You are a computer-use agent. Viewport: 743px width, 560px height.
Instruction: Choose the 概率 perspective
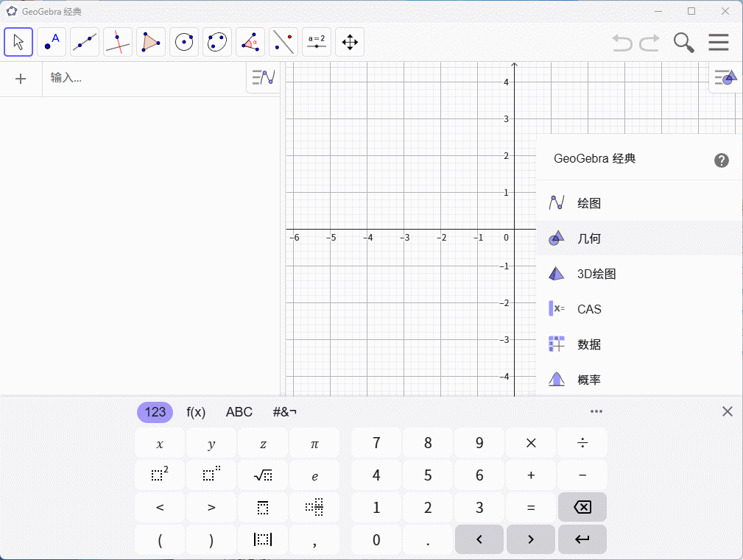point(639,379)
